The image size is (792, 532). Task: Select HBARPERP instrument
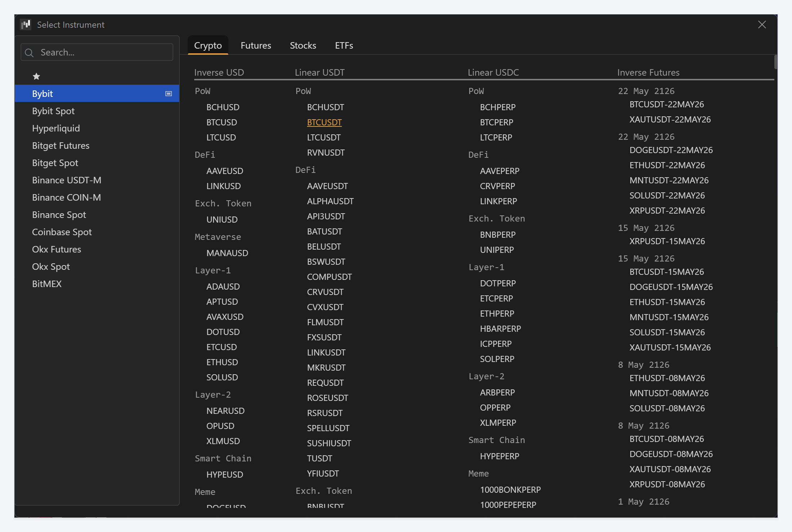coord(500,329)
